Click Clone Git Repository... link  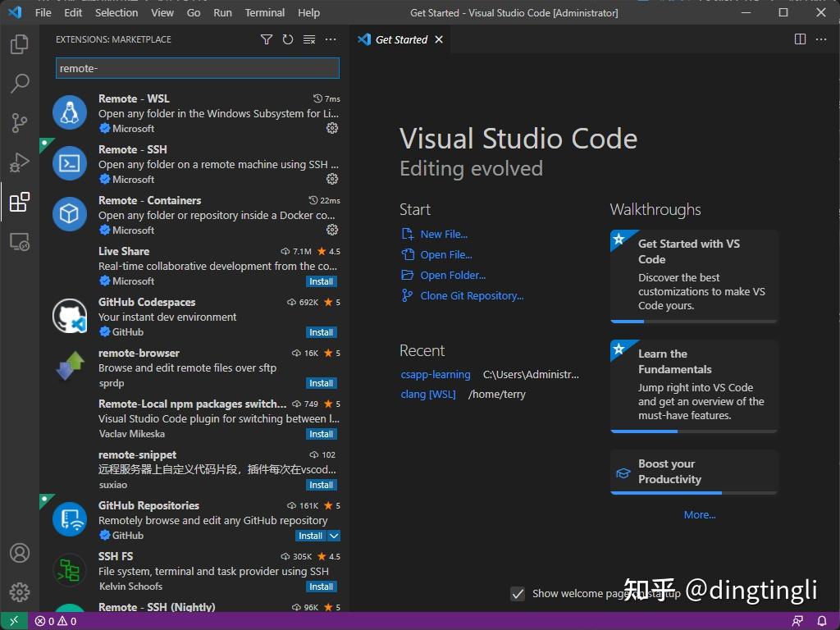coord(472,295)
